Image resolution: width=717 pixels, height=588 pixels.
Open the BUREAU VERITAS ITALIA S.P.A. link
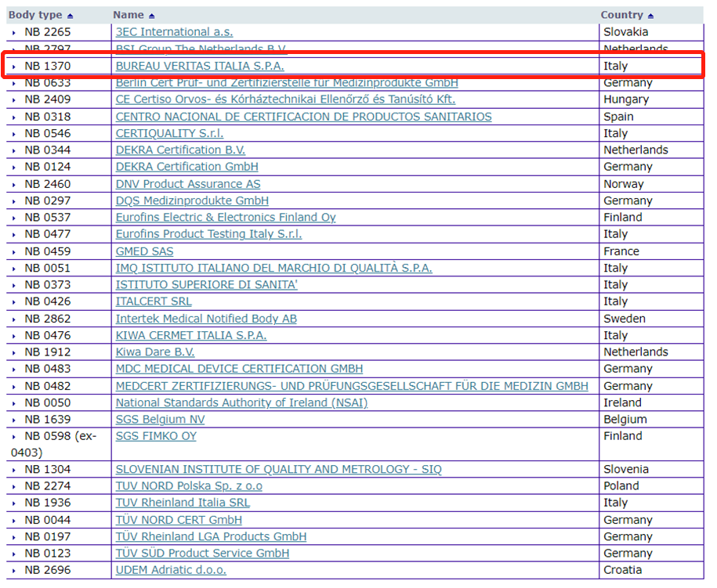[x=200, y=67]
